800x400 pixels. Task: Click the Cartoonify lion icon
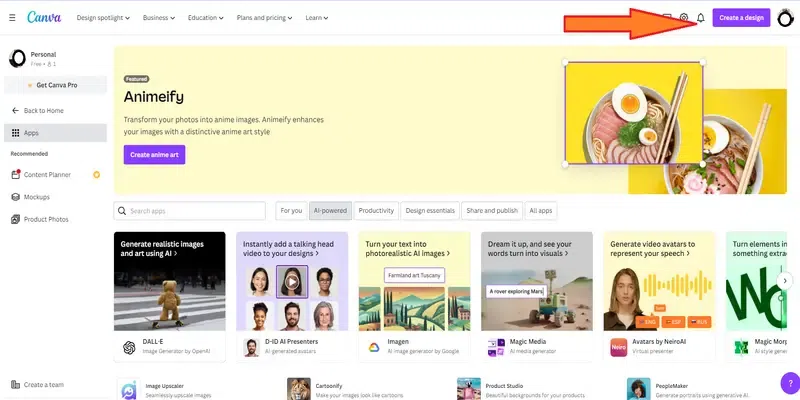[x=299, y=389]
